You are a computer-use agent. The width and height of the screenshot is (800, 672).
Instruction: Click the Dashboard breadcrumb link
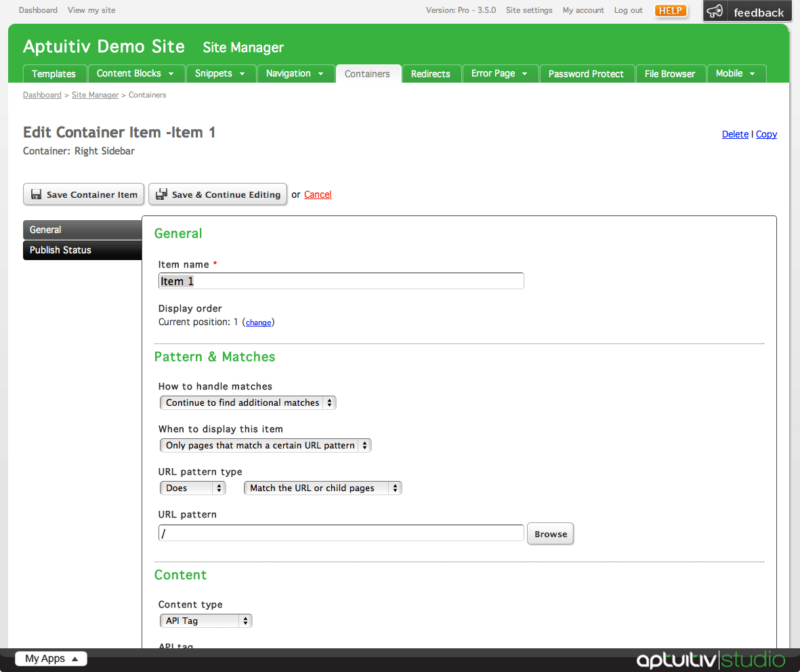coord(42,95)
